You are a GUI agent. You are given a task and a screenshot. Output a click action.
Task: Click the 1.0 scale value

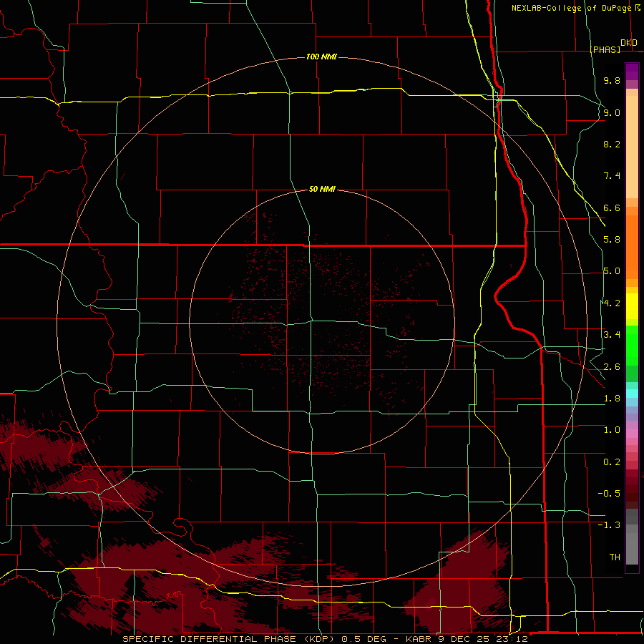(x=612, y=430)
